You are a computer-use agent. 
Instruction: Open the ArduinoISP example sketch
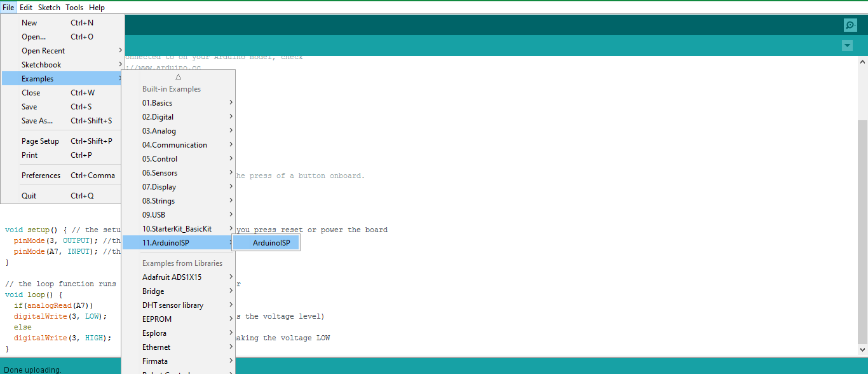click(266, 243)
